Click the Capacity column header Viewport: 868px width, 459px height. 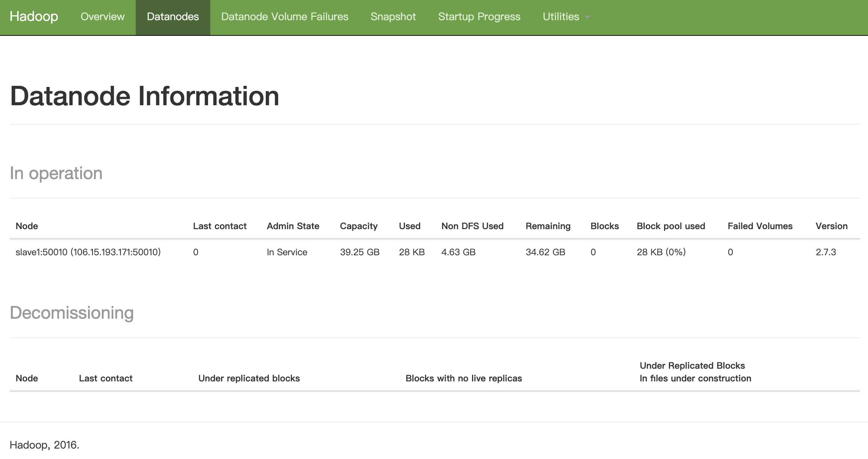(359, 226)
